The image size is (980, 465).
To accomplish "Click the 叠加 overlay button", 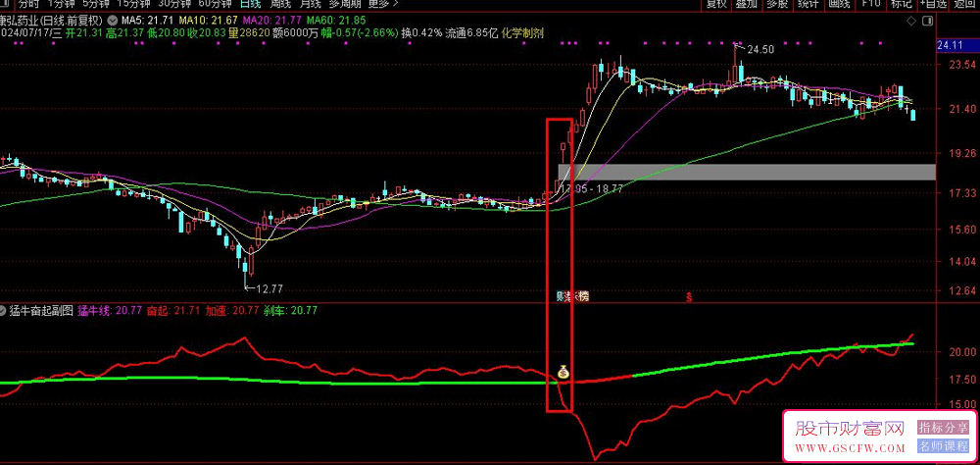I will point(746,3).
